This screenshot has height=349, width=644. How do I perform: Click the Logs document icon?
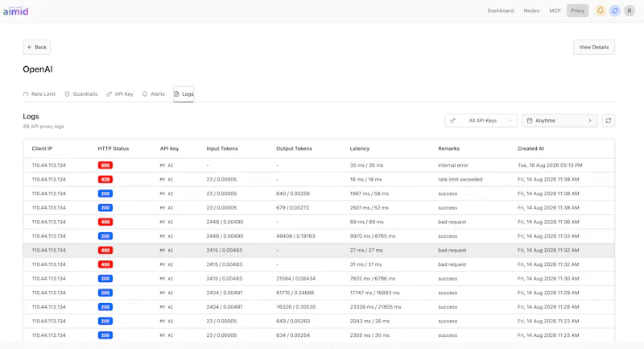176,94
